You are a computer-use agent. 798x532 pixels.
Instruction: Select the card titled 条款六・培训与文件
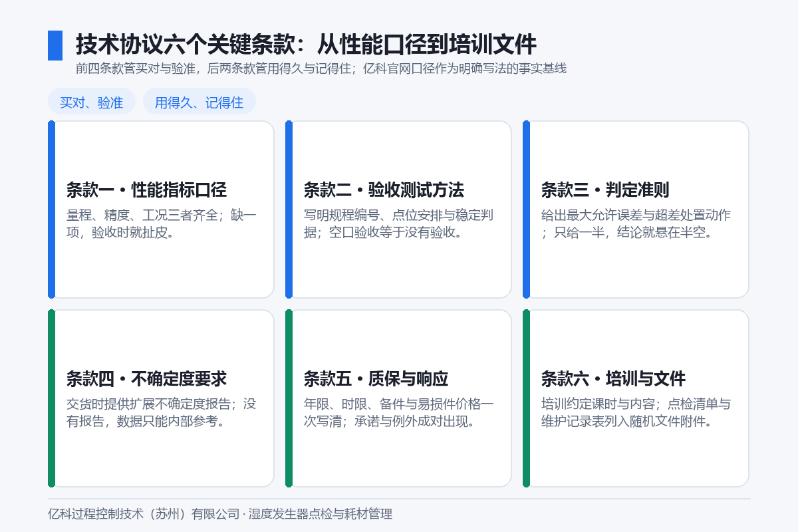click(x=636, y=398)
